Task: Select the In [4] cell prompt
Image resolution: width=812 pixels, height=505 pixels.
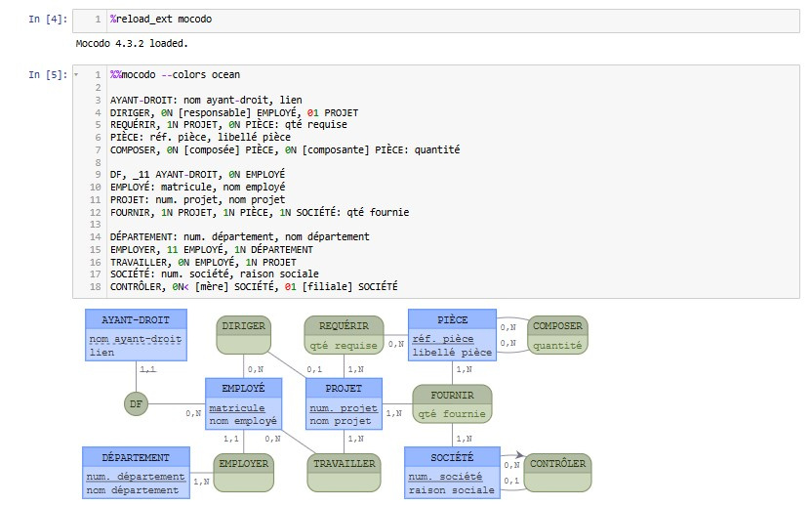Action: [x=48, y=20]
